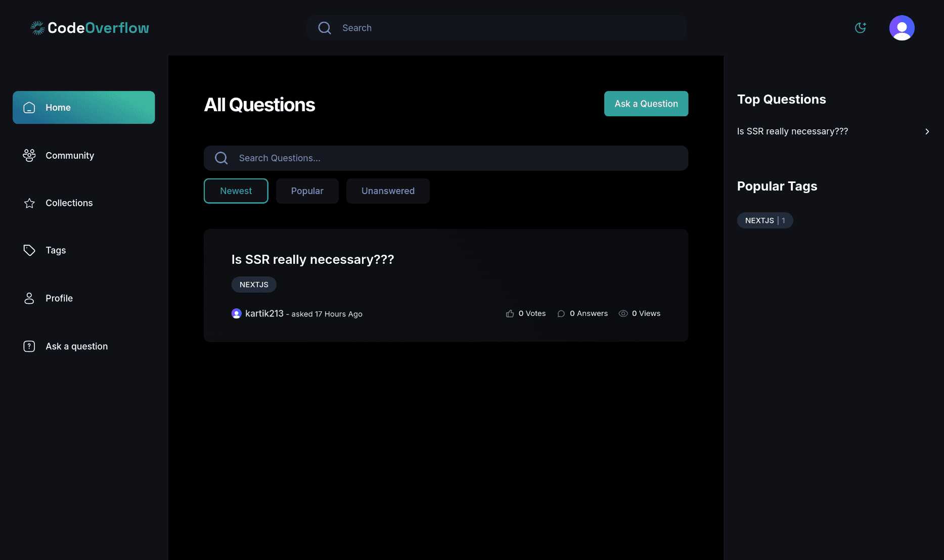Open question titled Is SSR really necessary???
Viewport: 944px width, 560px height.
[312, 259]
